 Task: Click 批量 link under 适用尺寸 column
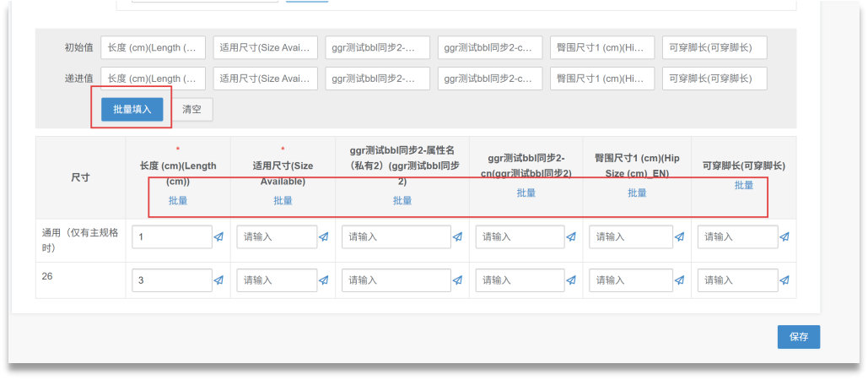(x=283, y=201)
